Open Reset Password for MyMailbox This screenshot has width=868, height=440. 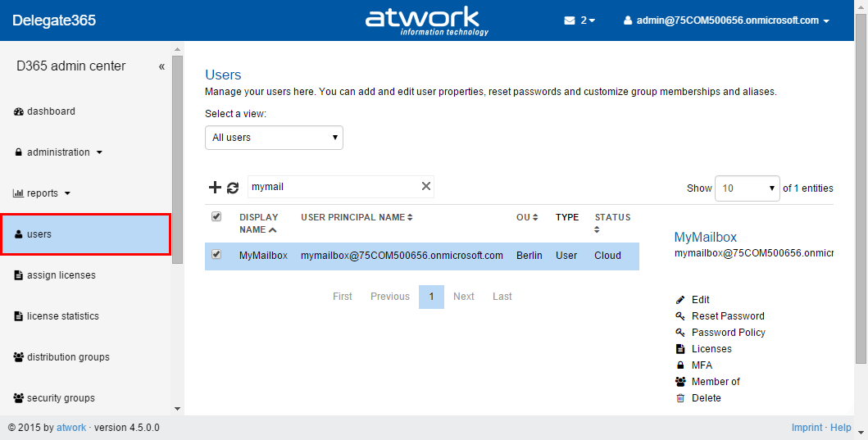pyautogui.click(x=727, y=316)
